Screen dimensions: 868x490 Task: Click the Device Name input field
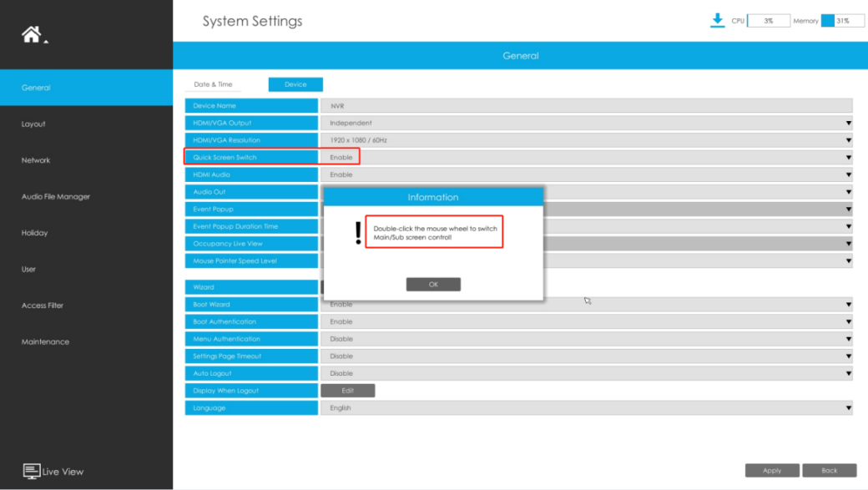(x=586, y=106)
